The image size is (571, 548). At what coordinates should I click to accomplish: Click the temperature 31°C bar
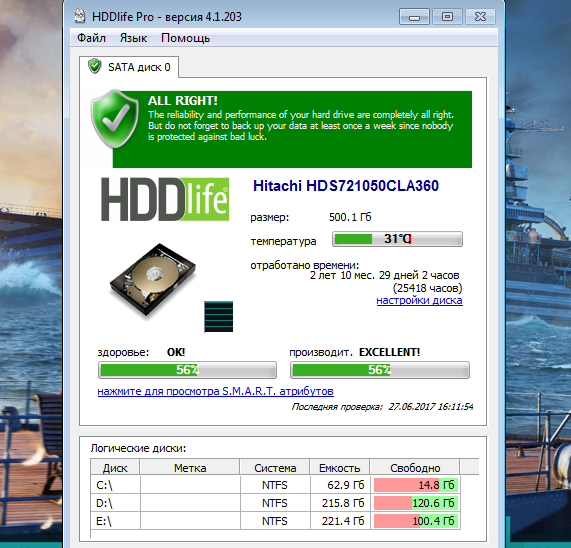coord(397,239)
